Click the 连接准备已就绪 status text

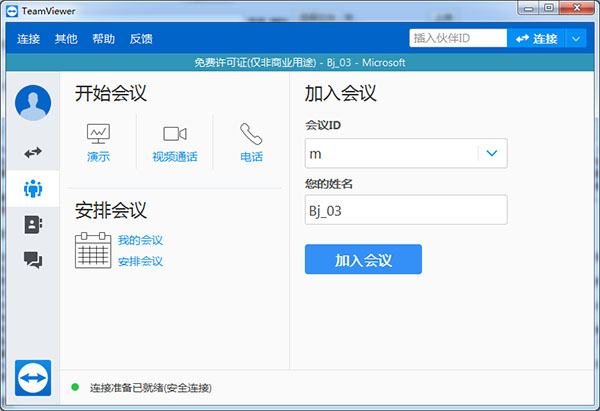[151, 388]
